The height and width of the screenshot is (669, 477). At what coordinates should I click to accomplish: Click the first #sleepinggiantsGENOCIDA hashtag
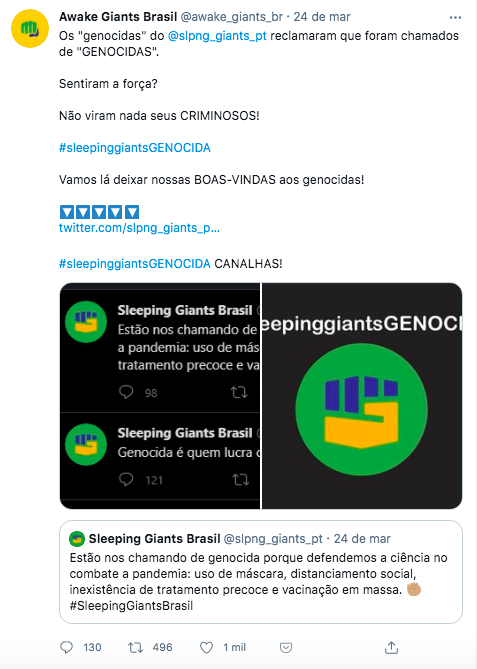click(x=135, y=148)
